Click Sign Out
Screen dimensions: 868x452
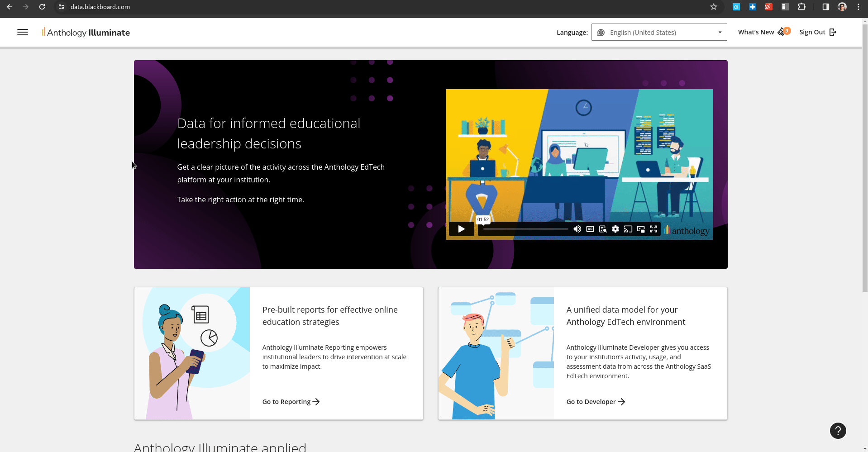point(818,32)
